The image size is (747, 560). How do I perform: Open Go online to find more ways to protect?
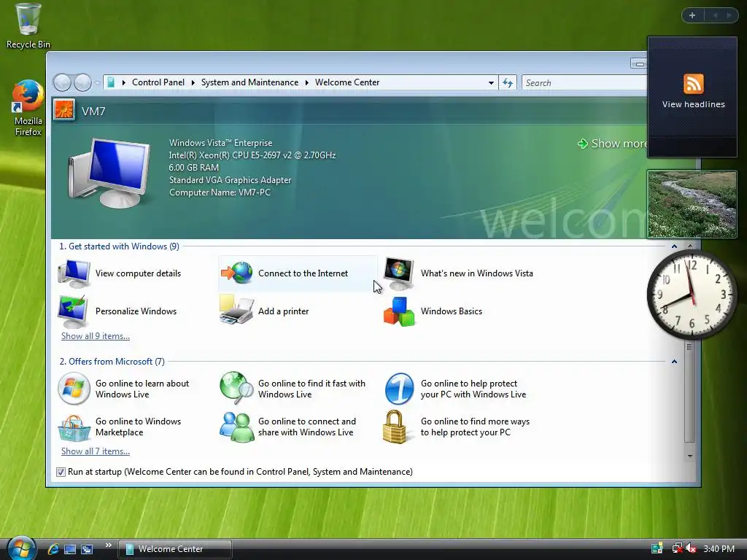pos(457,427)
